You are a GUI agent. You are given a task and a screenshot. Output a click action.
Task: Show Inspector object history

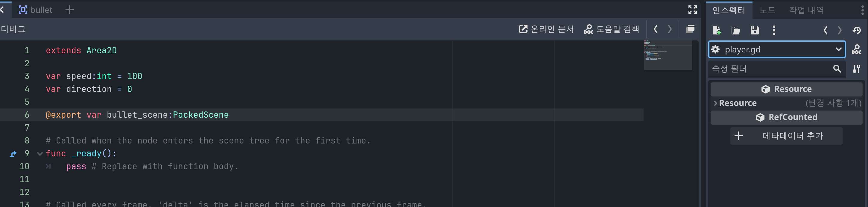pyautogui.click(x=857, y=30)
